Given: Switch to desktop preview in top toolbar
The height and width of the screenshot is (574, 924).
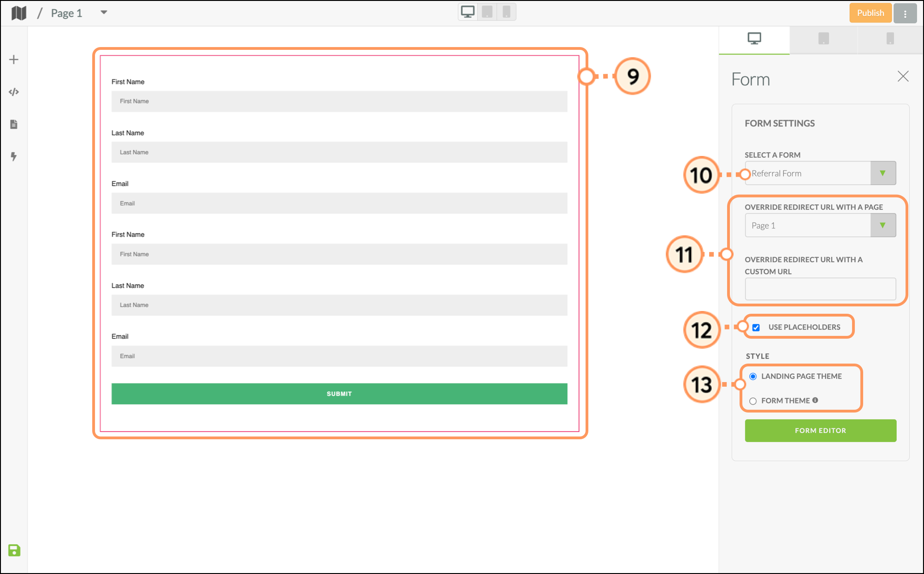Looking at the screenshot, I should [x=468, y=12].
